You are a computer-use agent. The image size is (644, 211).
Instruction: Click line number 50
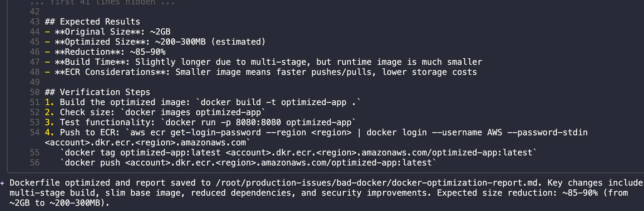35,92
